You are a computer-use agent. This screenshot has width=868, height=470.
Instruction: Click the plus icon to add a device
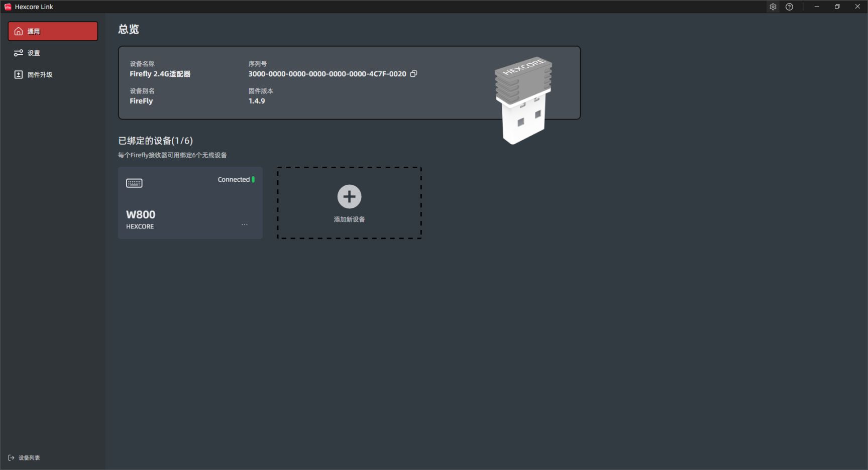tap(349, 197)
